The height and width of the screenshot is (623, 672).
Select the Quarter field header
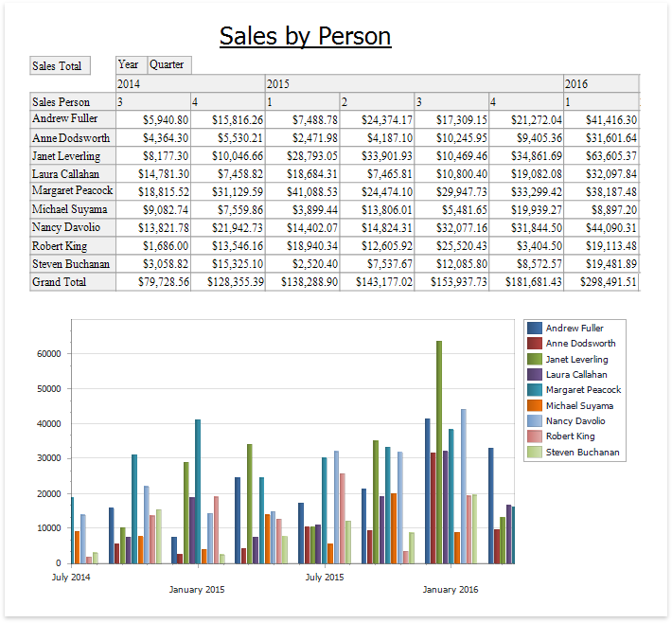coord(168,64)
